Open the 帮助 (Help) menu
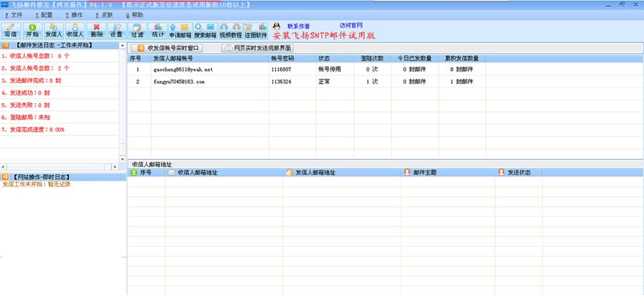 134,14
